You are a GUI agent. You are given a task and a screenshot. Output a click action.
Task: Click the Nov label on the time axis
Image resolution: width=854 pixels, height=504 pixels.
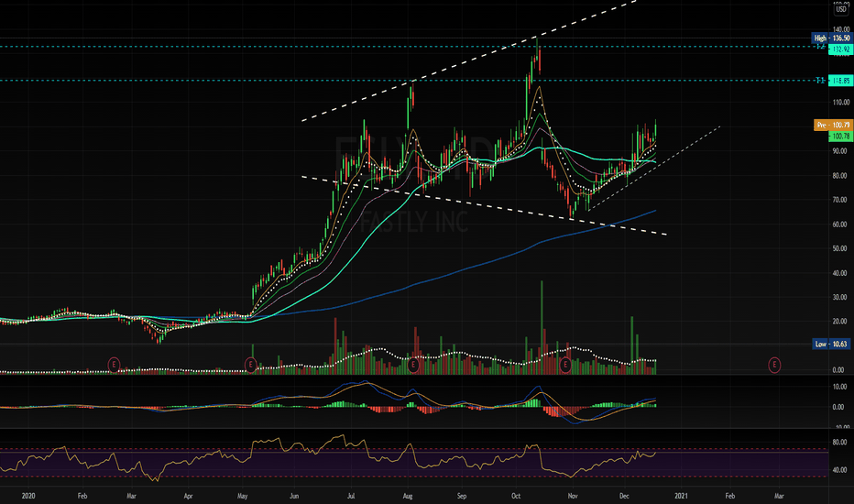573,496
